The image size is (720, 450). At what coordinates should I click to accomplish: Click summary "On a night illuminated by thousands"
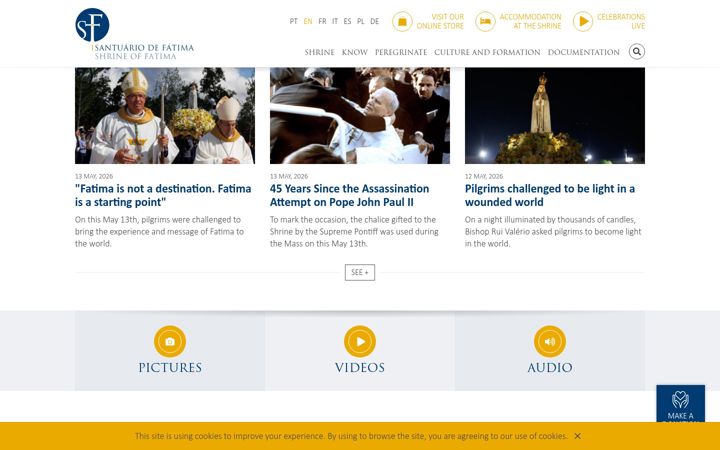[553, 231]
